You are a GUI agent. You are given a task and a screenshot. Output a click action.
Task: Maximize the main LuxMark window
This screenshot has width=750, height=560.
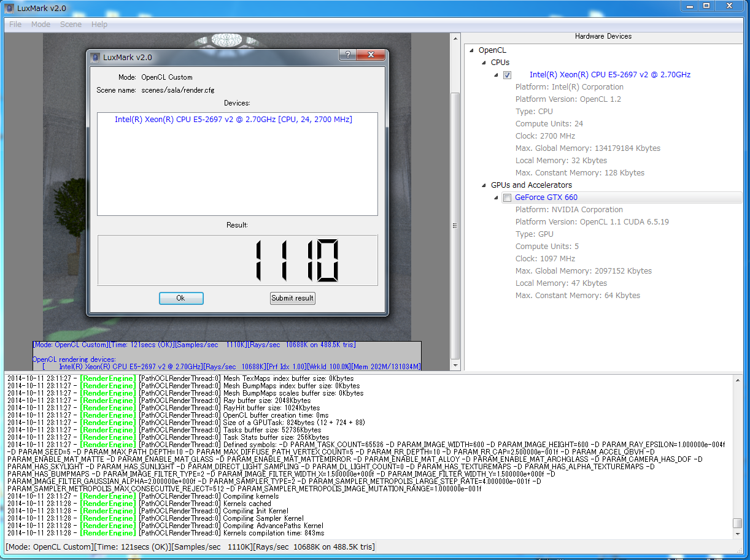(706, 6)
